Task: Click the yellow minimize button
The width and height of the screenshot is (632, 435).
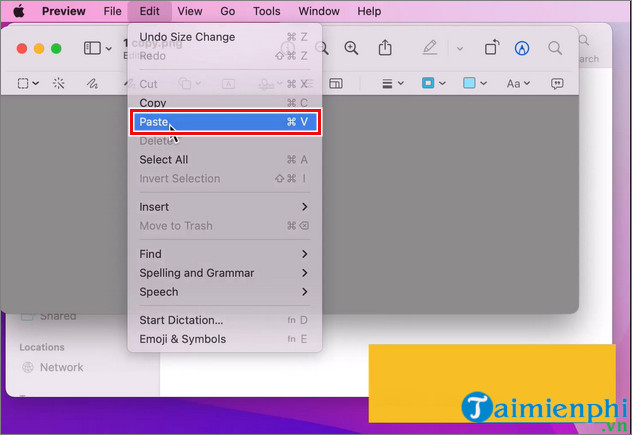Action: click(x=39, y=49)
